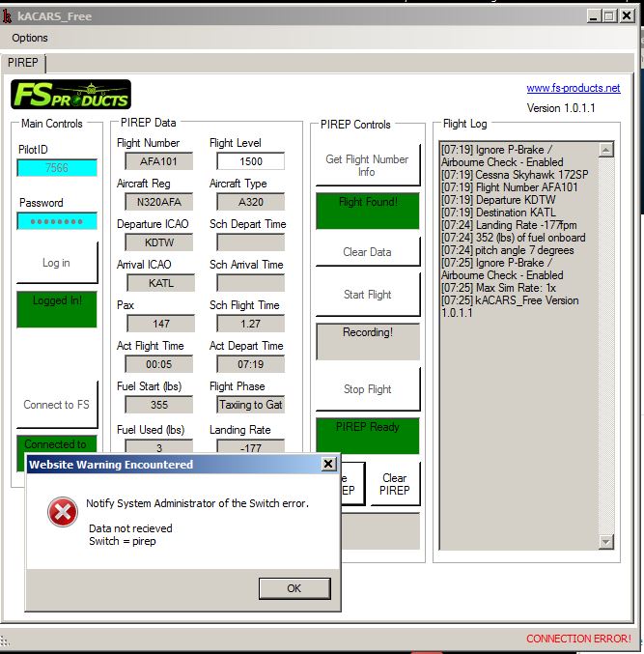Click the Clear PIREP button

click(395, 484)
